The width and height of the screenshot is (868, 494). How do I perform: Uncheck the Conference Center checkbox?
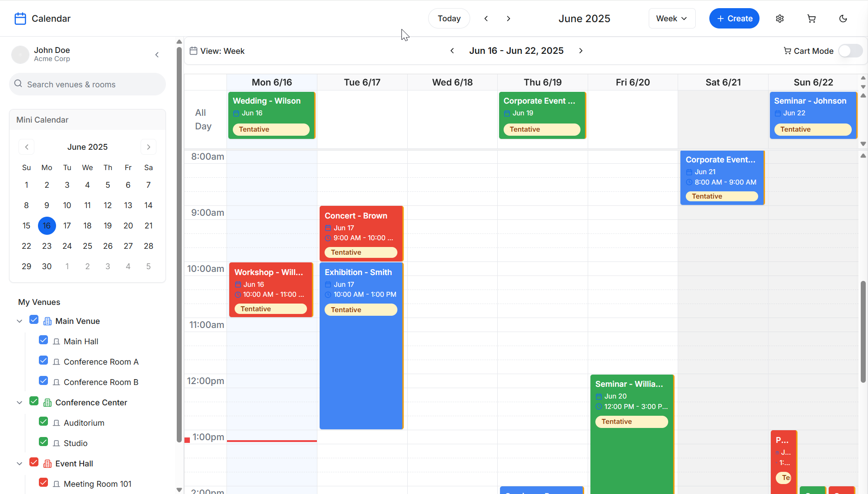click(x=34, y=401)
